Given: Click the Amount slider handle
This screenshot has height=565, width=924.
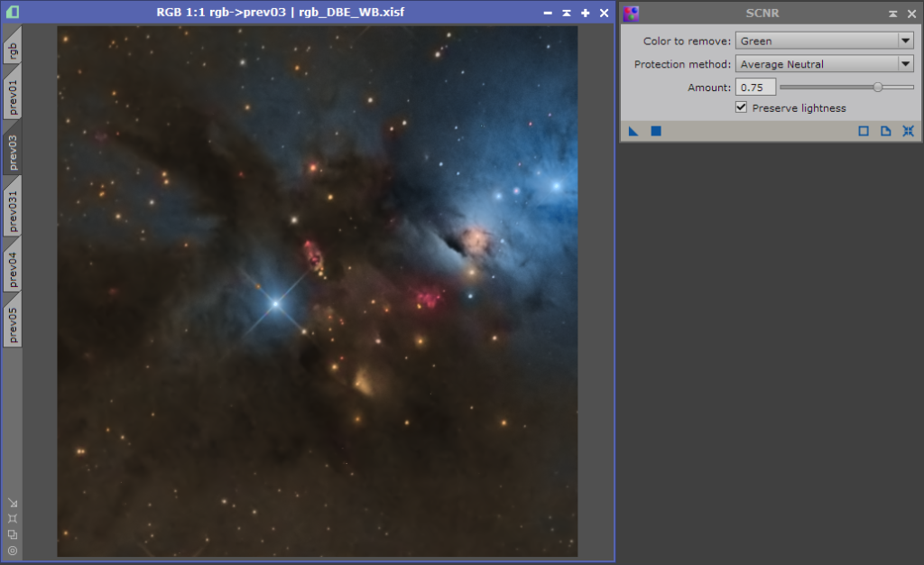Looking at the screenshot, I should tap(878, 88).
